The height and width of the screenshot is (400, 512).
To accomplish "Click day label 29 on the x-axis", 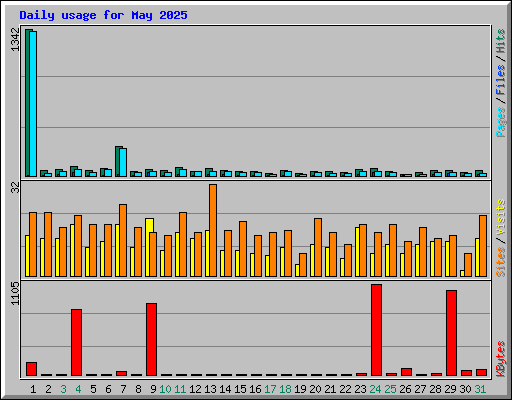I will 450,389.
